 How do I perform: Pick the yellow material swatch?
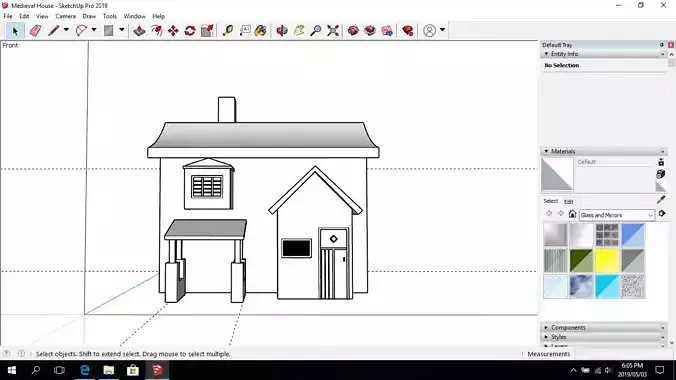click(607, 261)
